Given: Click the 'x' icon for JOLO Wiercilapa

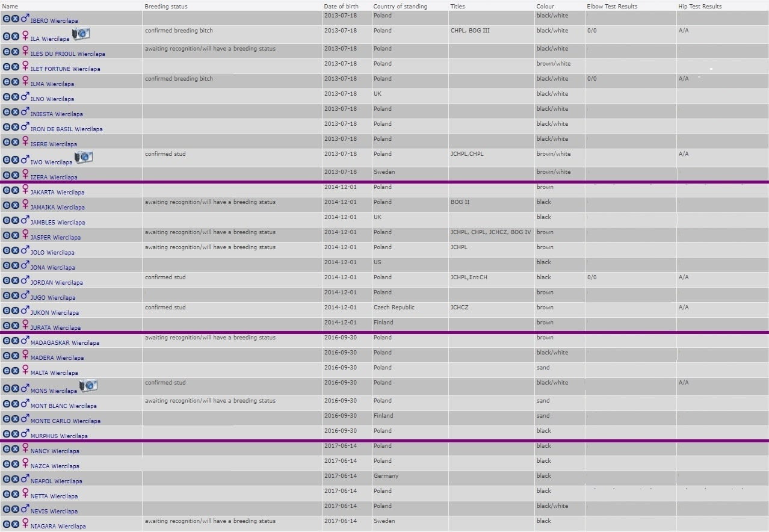Looking at the screenshot, I should tap(16, 249).
